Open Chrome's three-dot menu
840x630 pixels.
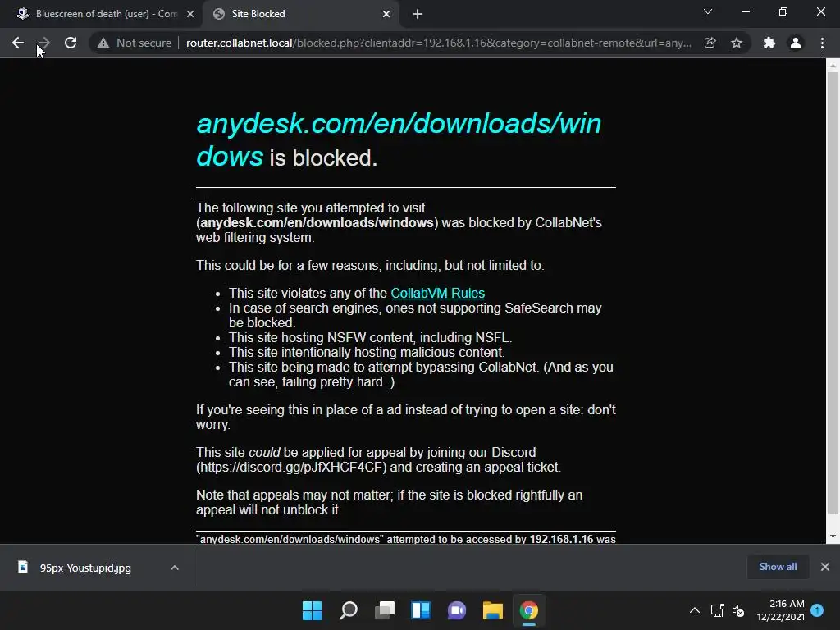822,43
